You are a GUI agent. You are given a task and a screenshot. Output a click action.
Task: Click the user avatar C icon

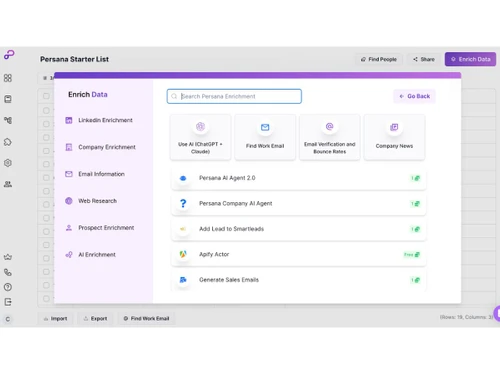pyautogui.click(x=8, y=319)
